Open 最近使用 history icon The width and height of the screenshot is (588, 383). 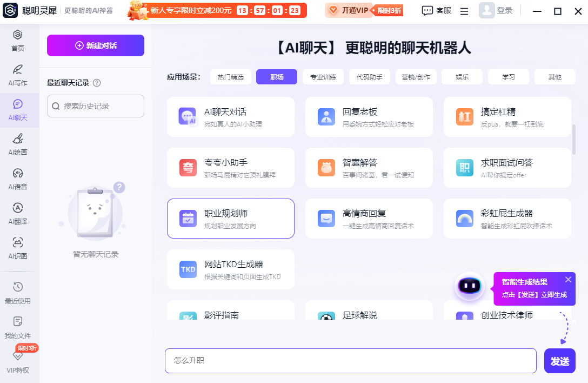point(17,293)
